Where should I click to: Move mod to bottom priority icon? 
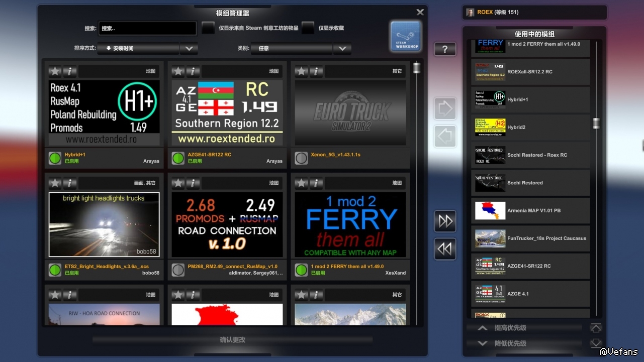(x=596, y=343)
